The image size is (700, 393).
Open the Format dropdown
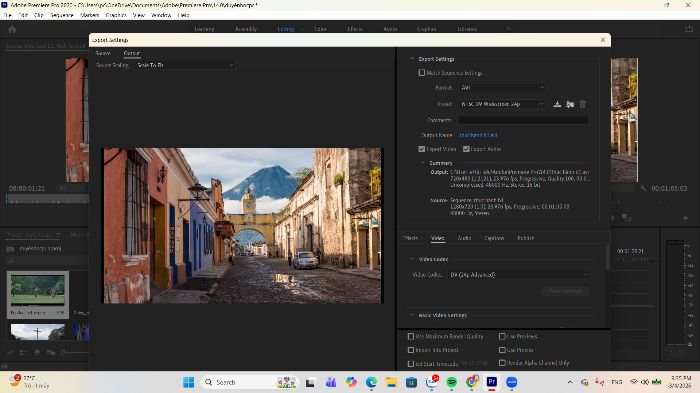502,88
